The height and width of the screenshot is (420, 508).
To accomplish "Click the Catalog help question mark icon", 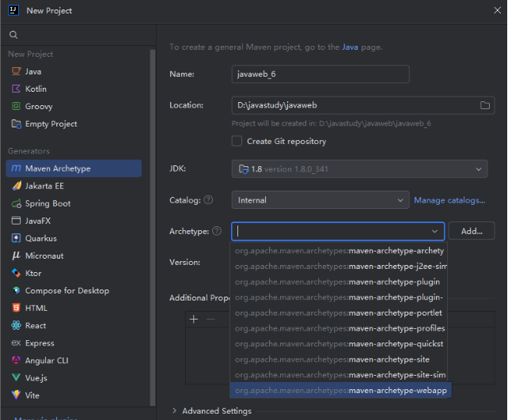I will tap(208, 200).
